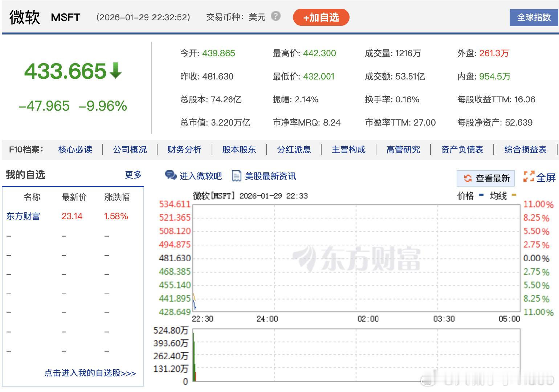The width and height of the screenshot is (559, 392).
Task: Open the 东方财富 stock from the watchlist
Action: (23, 216)
